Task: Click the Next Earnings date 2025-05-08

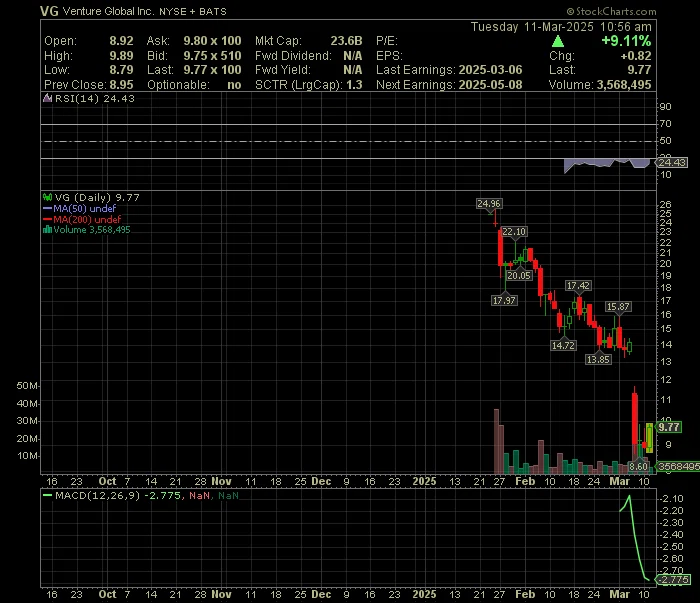Action: point(491,85)
